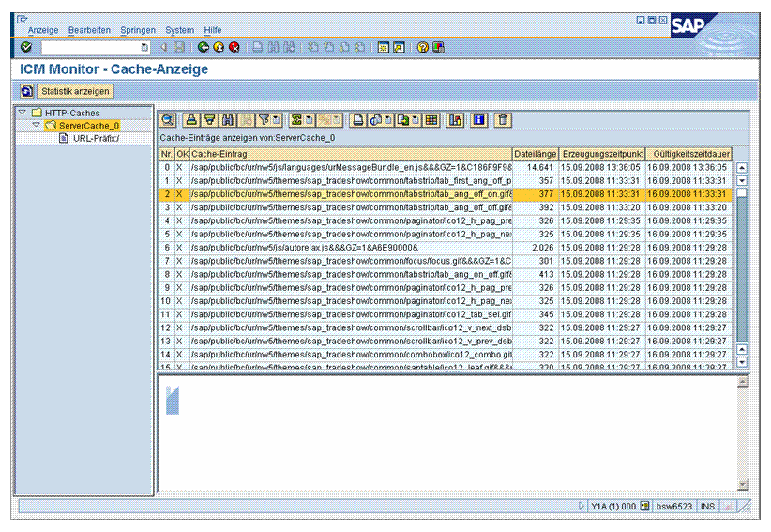Open the Anzeige menu

(x=43, y=30)
